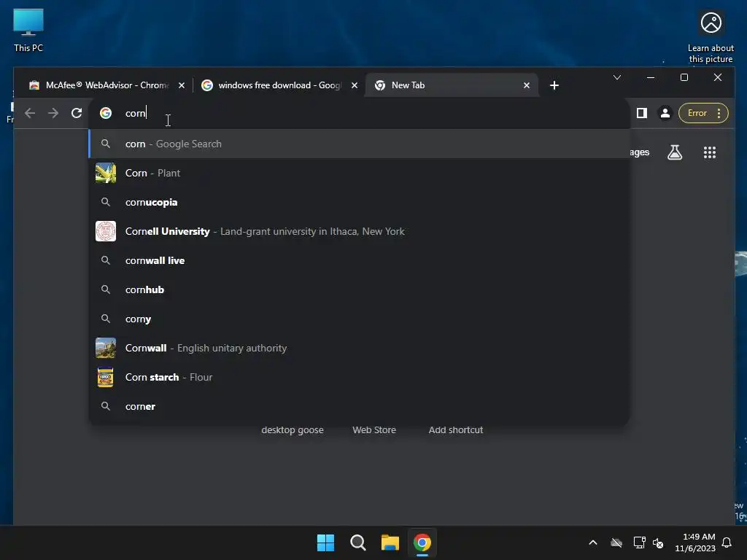
Task: Open the notifications bell in the taskbar
Action: point(727,542)
